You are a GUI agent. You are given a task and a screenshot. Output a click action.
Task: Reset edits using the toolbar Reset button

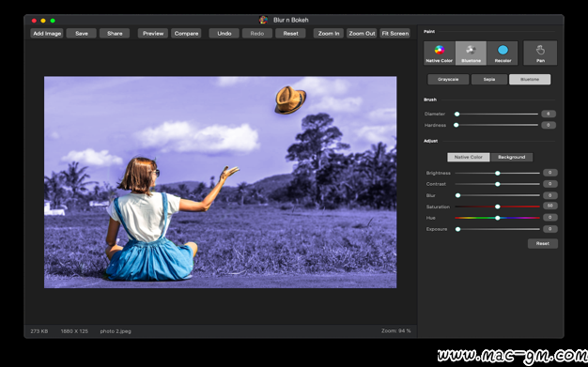290,34
